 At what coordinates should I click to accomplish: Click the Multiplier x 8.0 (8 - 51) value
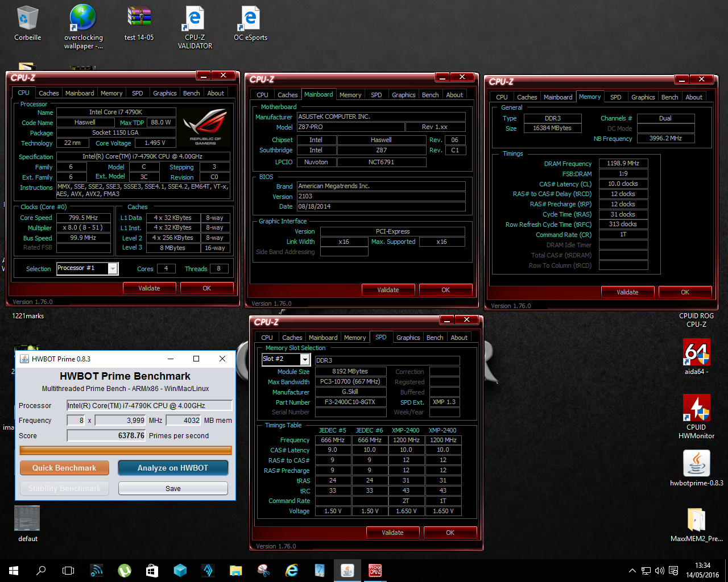[83, 228]
